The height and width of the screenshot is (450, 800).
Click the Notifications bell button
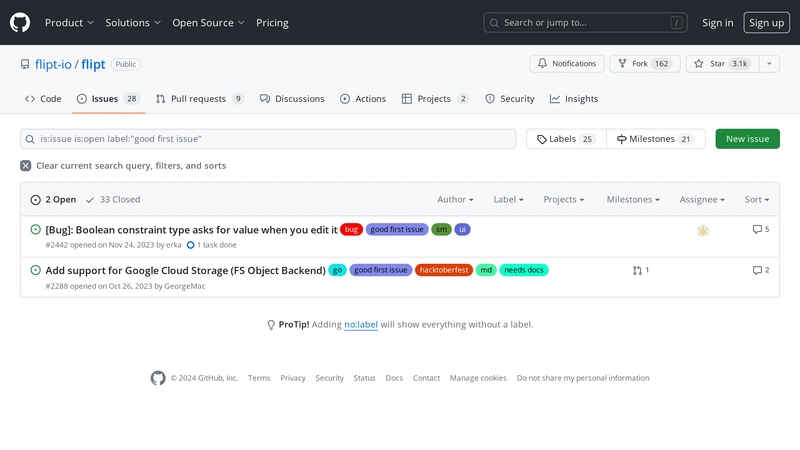pyautogui.click(x=567, y=64)
